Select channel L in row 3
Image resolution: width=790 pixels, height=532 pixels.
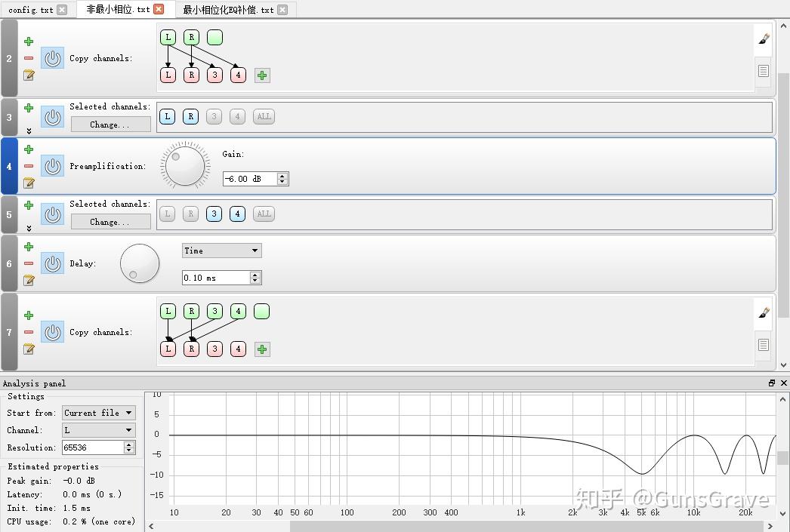click(x=167, y=116)
